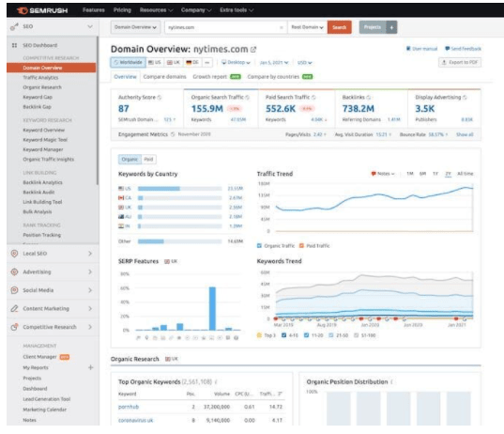The width and height of the screenshot is (504, 434).
Task: Clear the domain search field with X icon
Action: click(x=282, y=27)
